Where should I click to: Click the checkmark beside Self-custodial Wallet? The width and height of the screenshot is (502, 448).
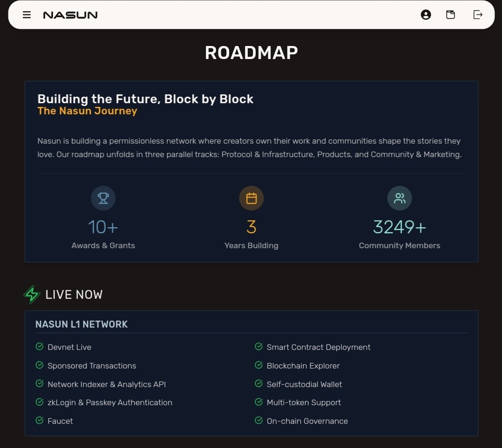coord(259,383)
